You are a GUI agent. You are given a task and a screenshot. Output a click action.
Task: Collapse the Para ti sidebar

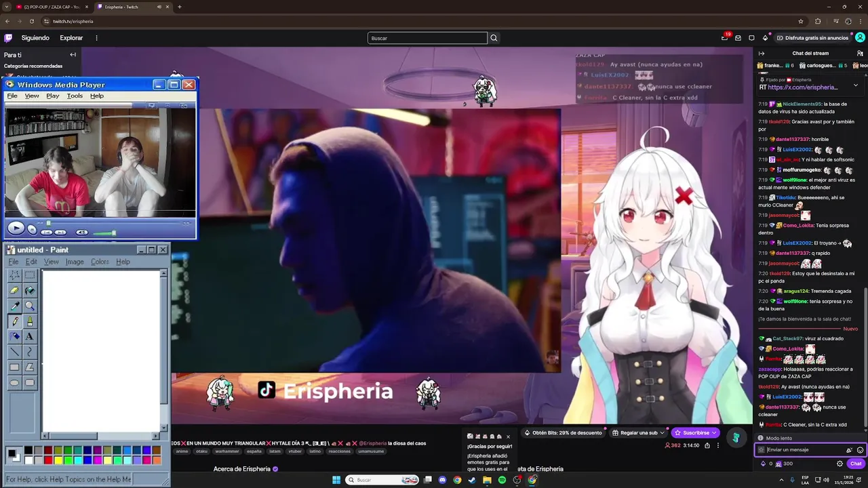pos(73,55)
